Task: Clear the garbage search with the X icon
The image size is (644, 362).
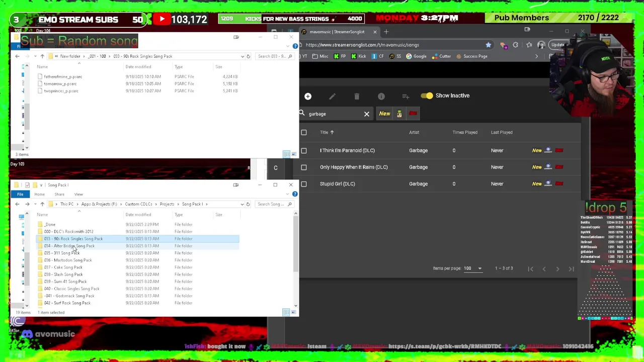Action: (x=367, y=114)
